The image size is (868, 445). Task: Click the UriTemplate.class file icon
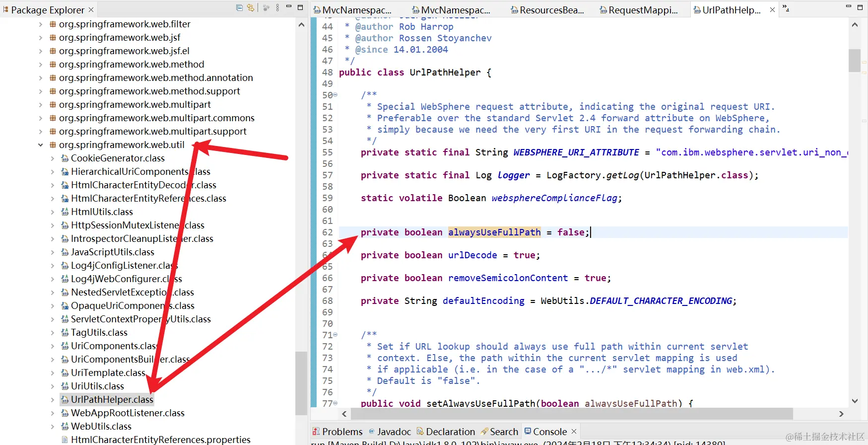[x=65, y=373]
